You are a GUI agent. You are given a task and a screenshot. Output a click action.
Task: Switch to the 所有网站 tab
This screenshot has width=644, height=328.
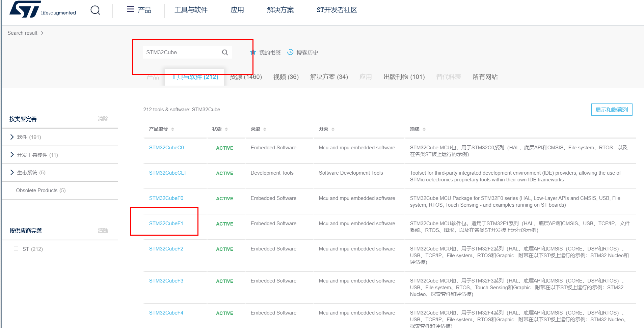(x=485, y=77)
